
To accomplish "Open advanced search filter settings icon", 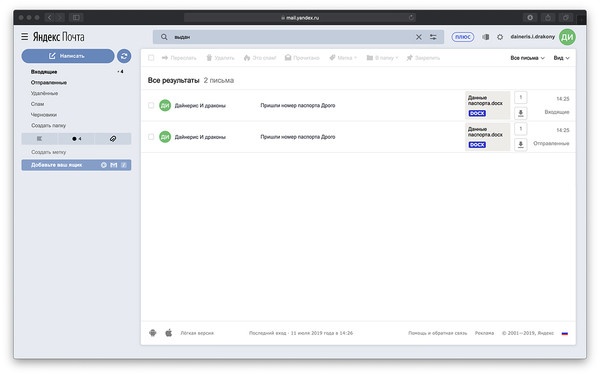I will [433, 37].
